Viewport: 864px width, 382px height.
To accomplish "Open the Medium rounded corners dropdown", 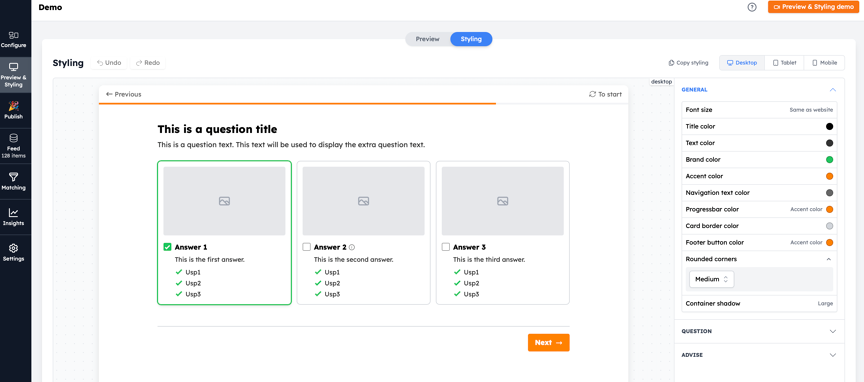I will (x=711, y=279).
